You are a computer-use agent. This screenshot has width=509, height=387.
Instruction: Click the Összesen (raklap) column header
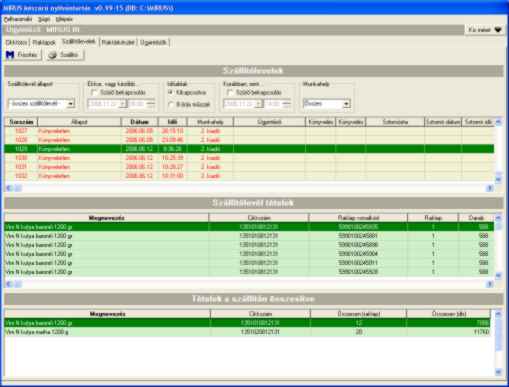tap(359, 314)
